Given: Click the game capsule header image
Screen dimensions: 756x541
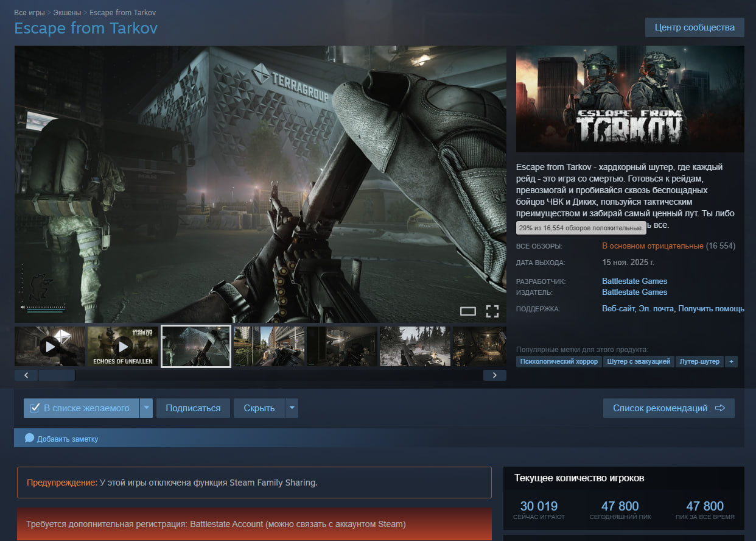Looking at the screenshot, I should pyautogui.click(x=630, y=99).
